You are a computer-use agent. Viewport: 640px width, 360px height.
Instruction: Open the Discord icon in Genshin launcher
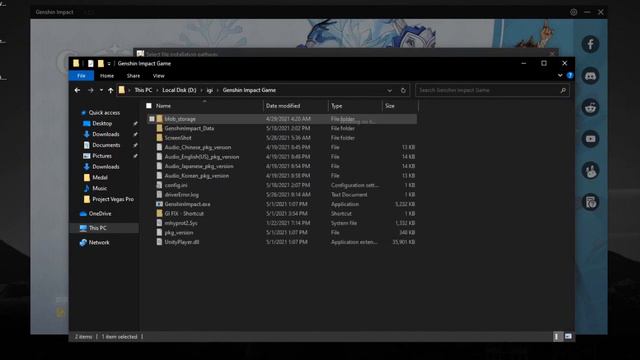[x=590, y=76]
